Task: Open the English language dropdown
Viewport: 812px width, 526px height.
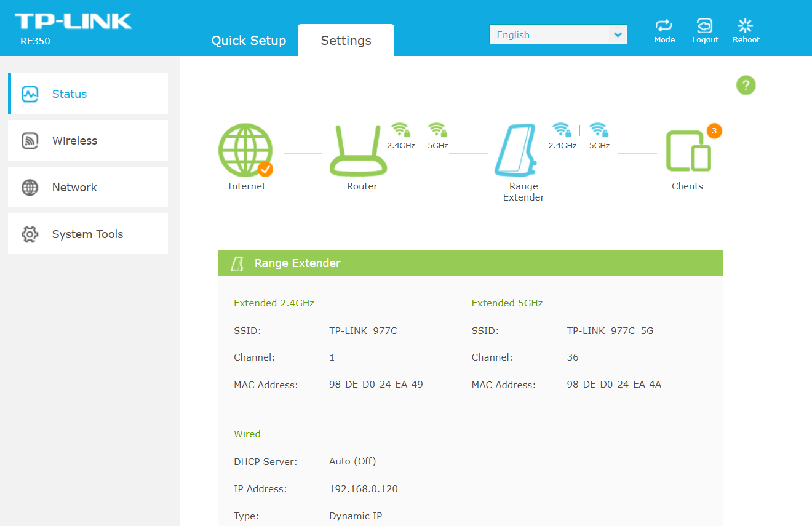Action: (558, 34)
